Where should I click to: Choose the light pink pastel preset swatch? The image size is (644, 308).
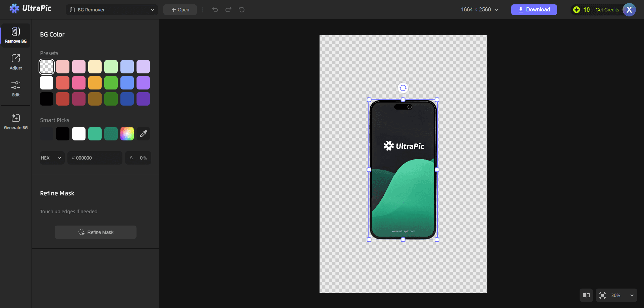[x=79, y=67]
